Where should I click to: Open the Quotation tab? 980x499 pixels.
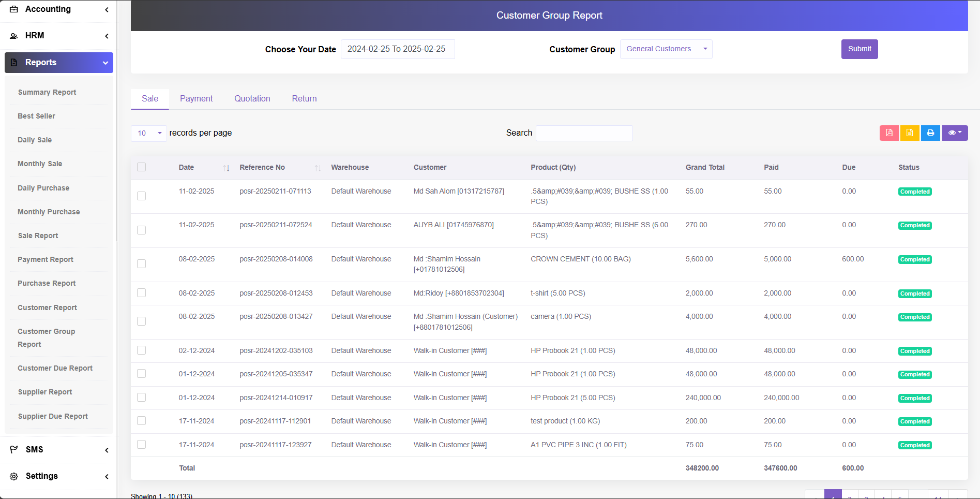pos(252,98)
